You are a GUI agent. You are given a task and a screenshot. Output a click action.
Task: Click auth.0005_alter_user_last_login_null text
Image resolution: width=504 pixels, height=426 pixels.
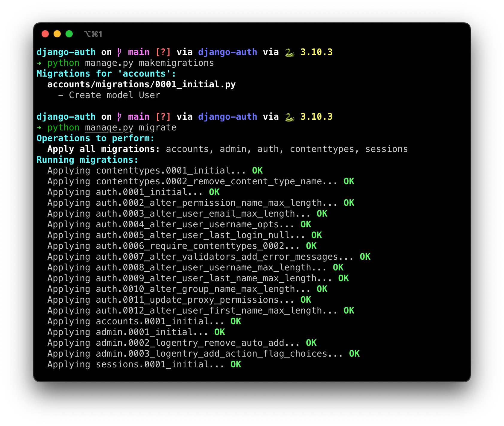[x=201, y=235]
